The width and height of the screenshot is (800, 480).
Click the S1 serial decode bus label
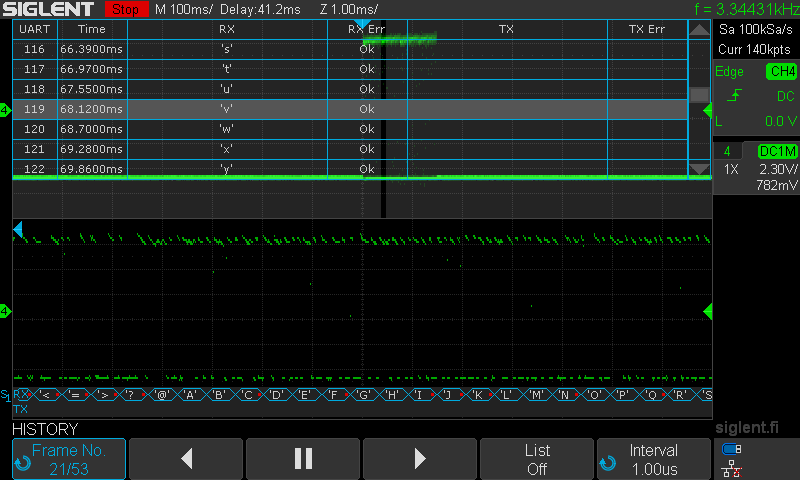point(5,395)
